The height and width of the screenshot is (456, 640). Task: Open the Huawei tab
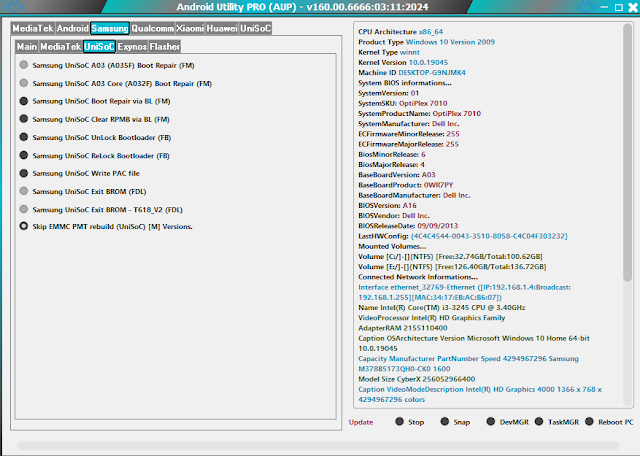[x=222, y=28]
